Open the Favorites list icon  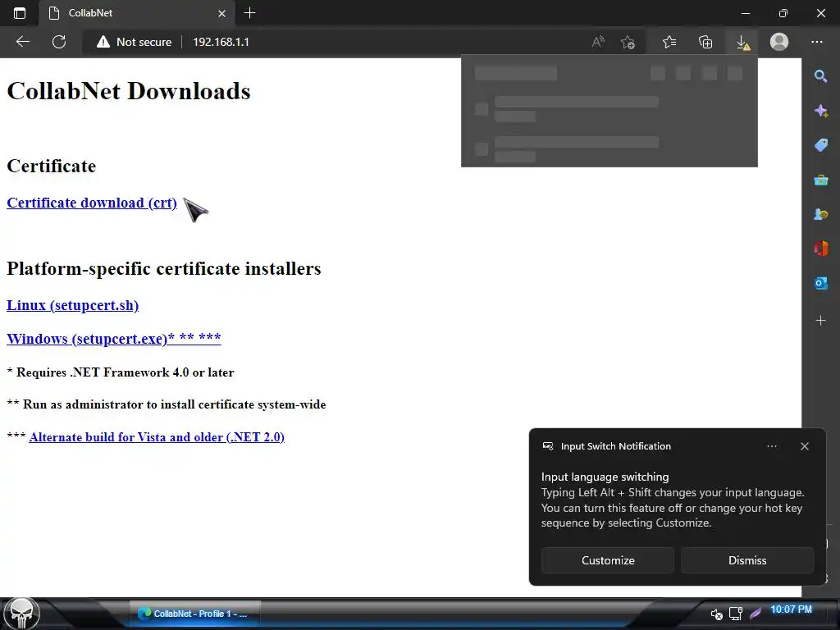[669, 42]
